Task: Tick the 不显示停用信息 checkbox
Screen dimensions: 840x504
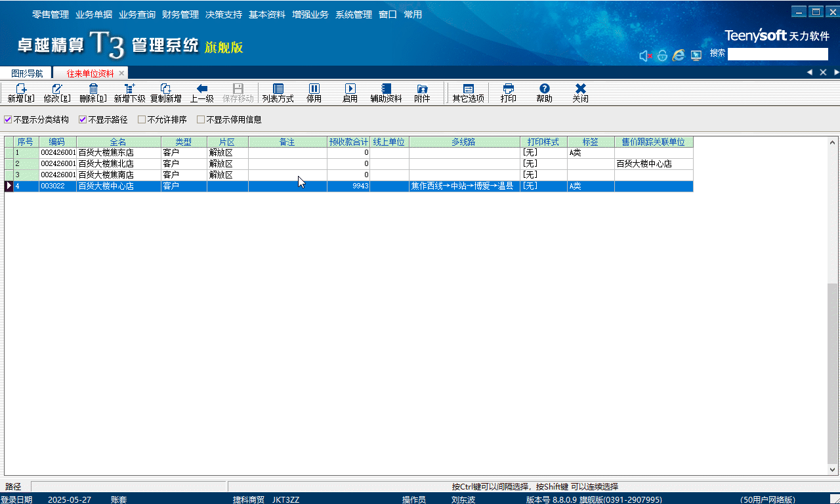Action: [x=201, y=120]
